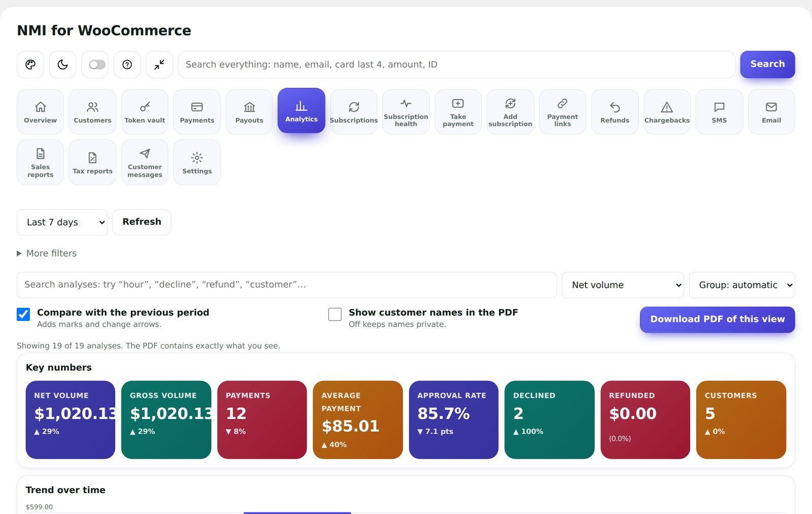
Task: Open Token vault
Action: tap(145, 112)
